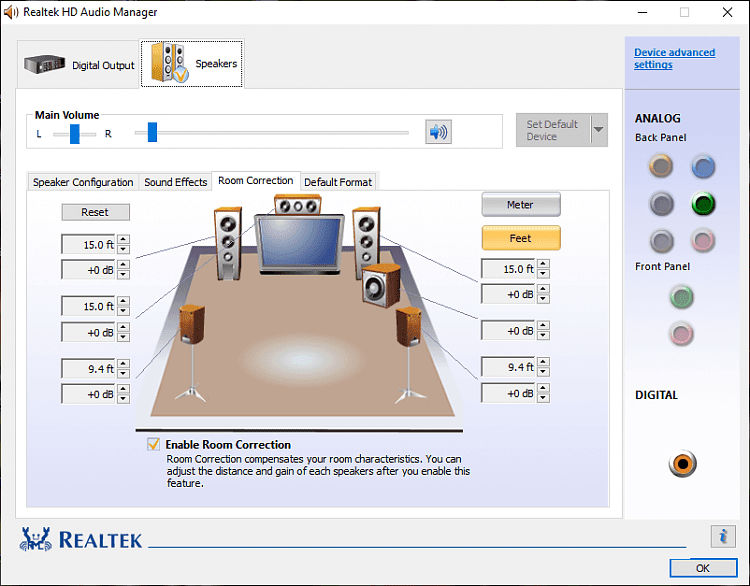The width and height of the screenshot is (750, 586).
Task: Open the information button
Action: pyautogui.click(x=723, y=536)
